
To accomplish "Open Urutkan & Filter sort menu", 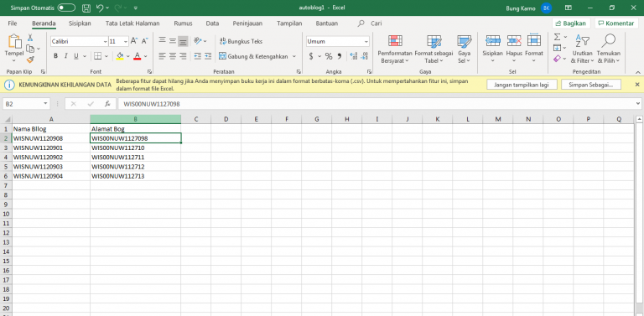I will point(583,49).
